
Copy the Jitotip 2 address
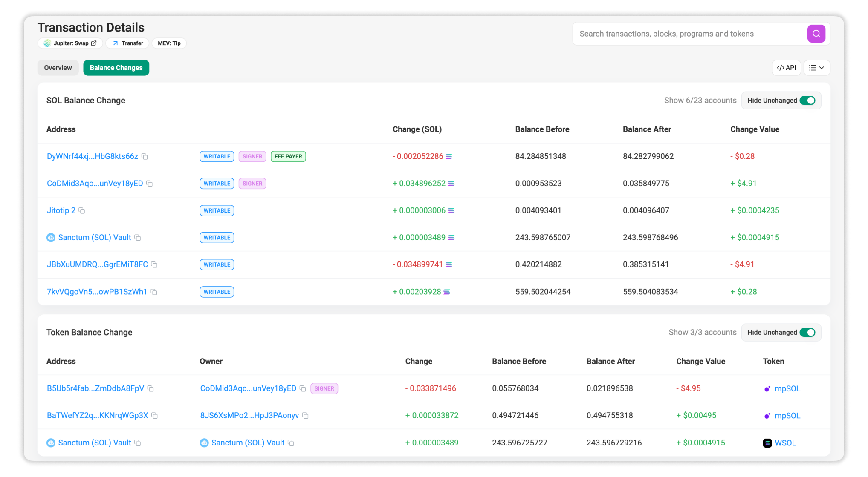pos(82,210)
